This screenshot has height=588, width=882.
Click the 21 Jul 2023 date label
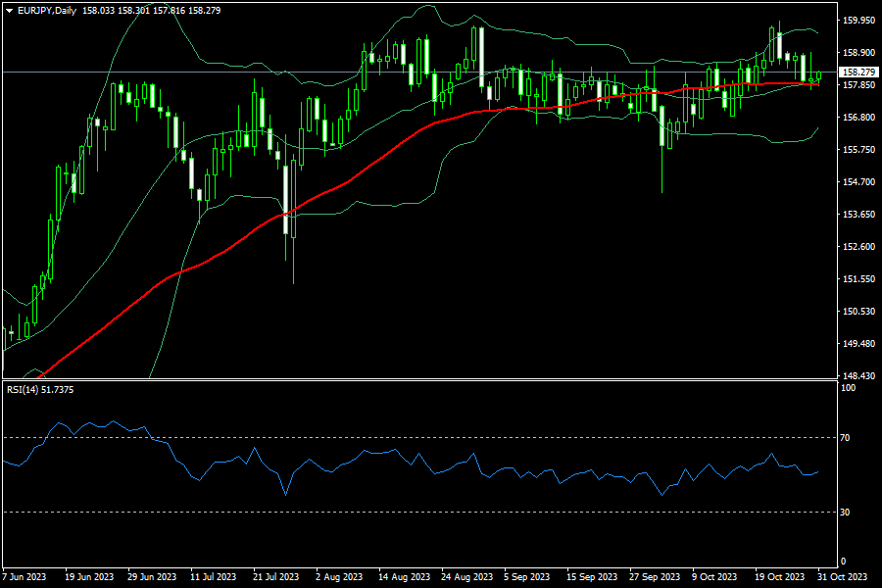point(275,577)
